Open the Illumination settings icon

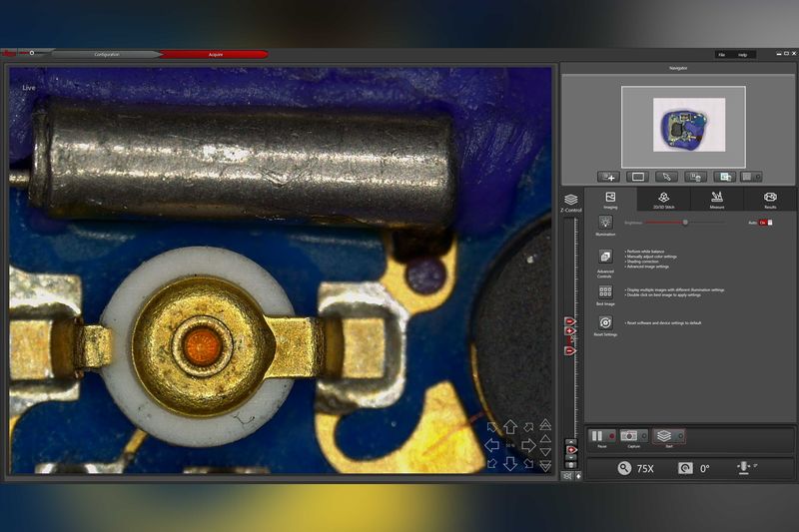(x=605, y=223)
